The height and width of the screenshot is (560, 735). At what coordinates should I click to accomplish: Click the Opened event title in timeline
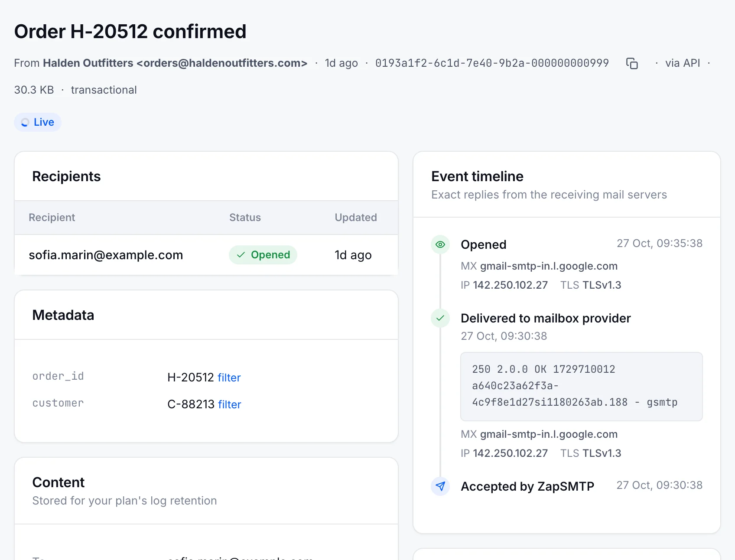[484, 244]
